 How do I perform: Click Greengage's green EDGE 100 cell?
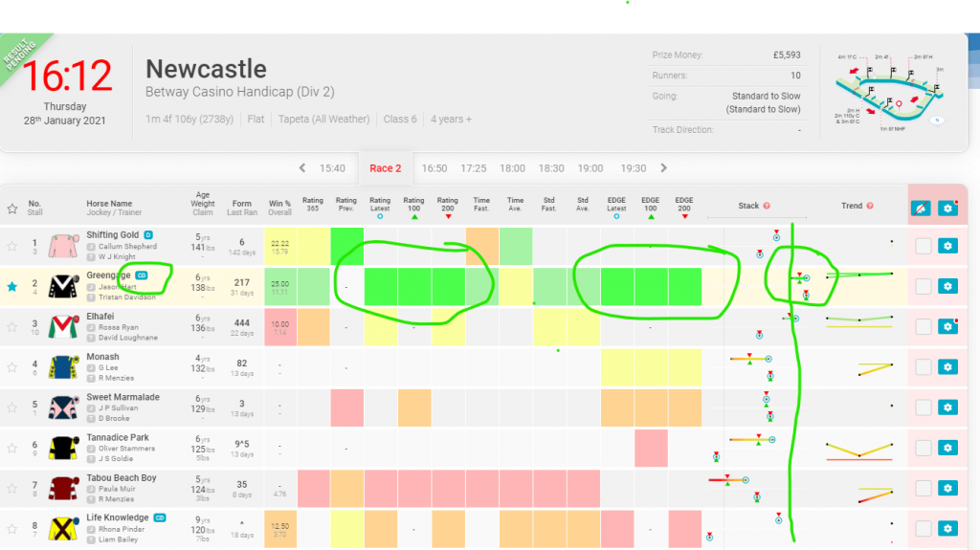click(x=651, y=286)
